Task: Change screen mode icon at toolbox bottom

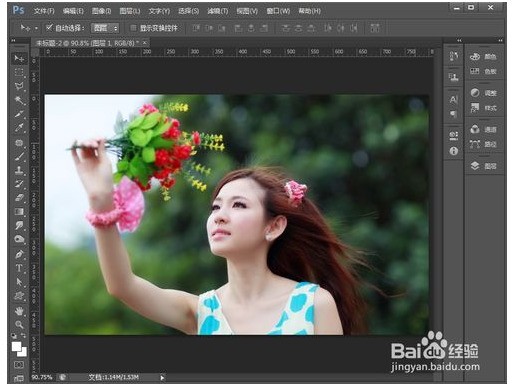Action: 19,378
